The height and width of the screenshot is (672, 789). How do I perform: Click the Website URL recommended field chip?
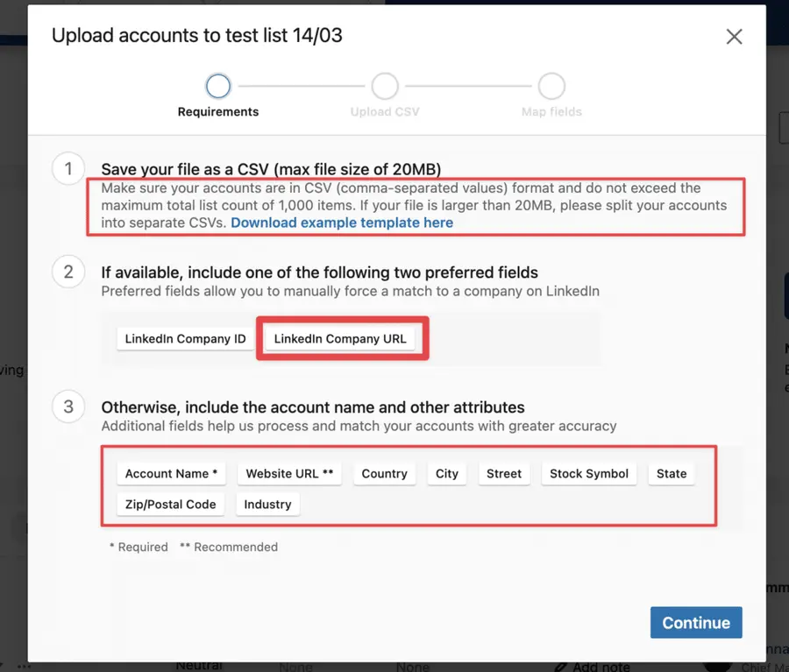pyautogui.click(x=289, y=473)
